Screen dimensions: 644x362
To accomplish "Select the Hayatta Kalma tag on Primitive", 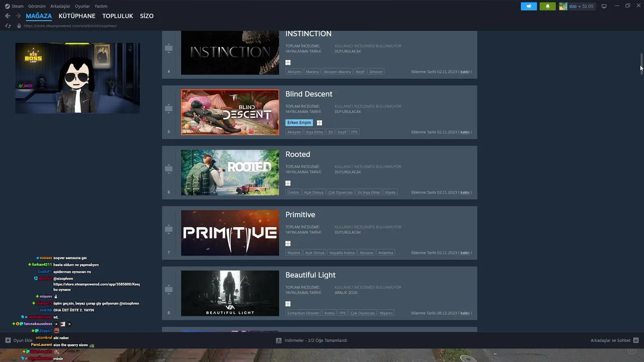I will [342, 253].
